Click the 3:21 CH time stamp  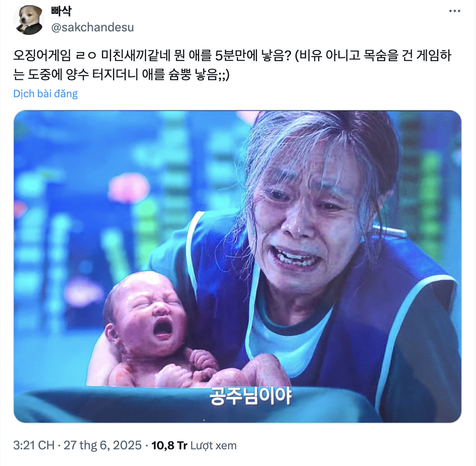(x=34, y=445)
